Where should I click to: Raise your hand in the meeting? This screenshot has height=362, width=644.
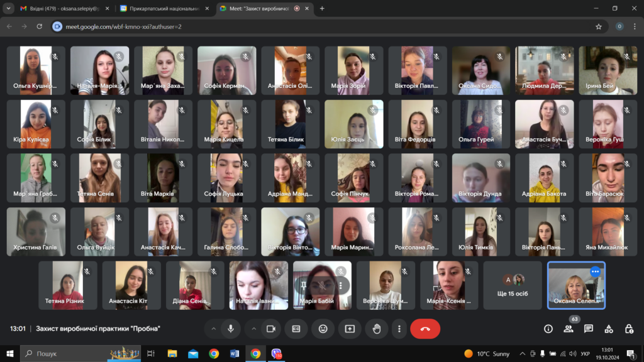click(x=377, y=329)
